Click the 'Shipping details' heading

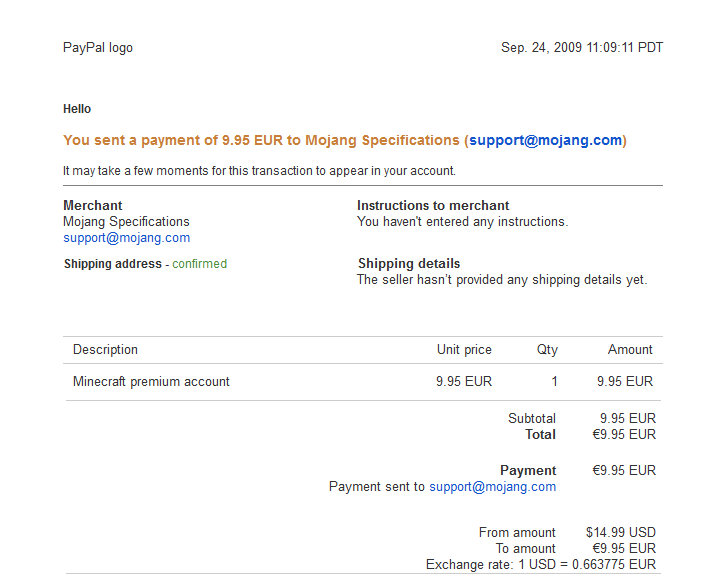coord(409,264)
